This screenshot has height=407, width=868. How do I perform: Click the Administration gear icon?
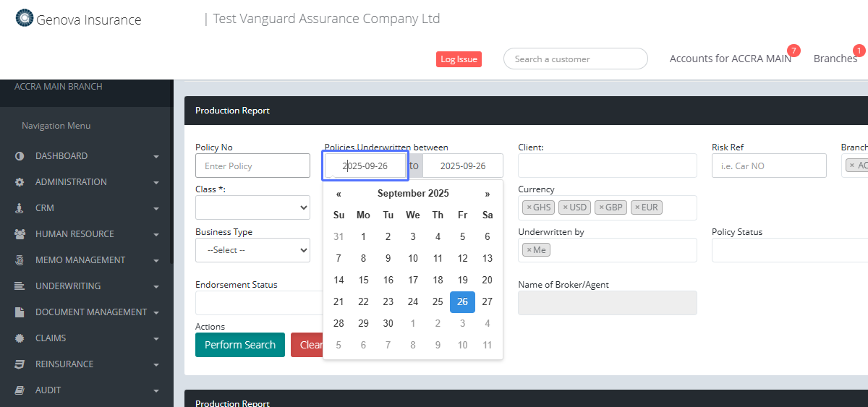click(x=20, y=182)
